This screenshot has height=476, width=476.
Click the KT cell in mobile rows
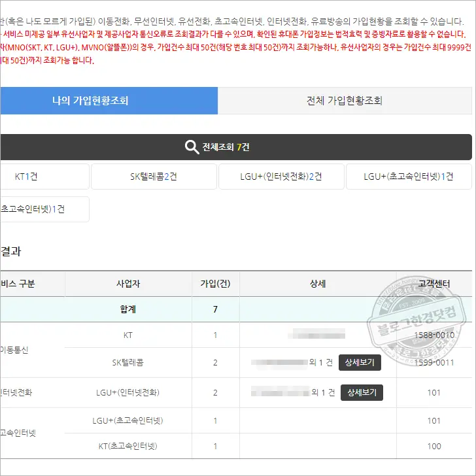[x=128, y=335]
